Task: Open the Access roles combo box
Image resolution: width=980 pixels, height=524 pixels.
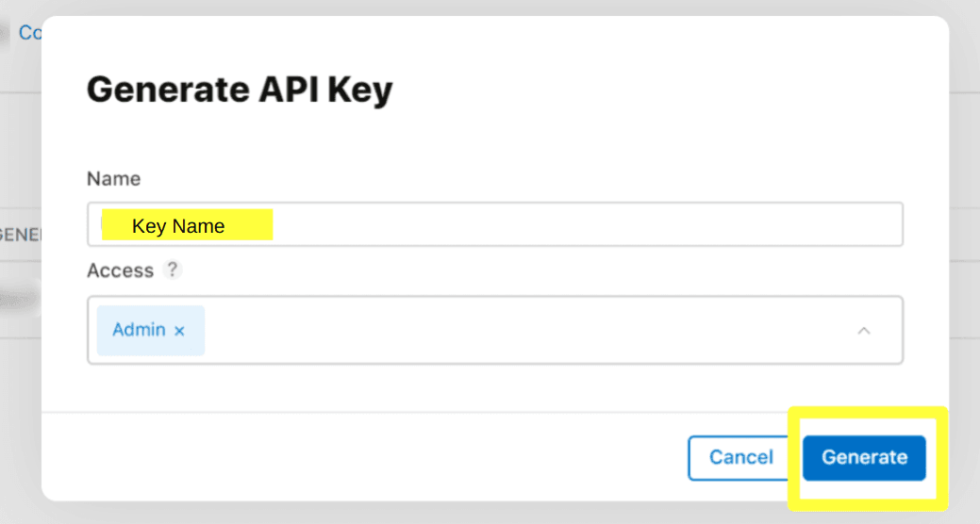Action: [528, 331]
